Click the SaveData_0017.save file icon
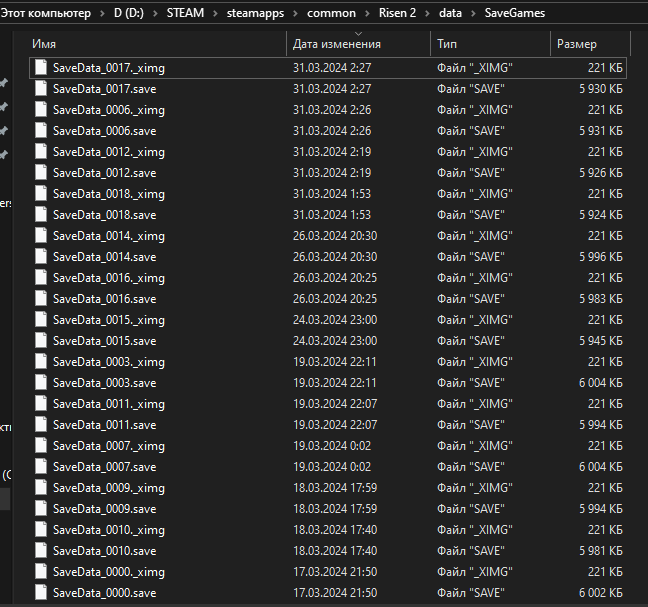 tap(41, 88)
